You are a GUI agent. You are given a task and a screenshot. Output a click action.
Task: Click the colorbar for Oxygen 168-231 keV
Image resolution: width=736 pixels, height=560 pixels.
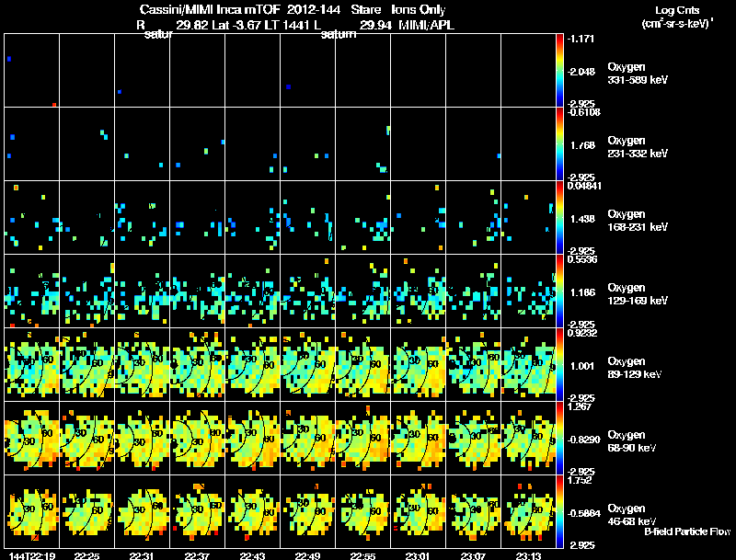559,218
